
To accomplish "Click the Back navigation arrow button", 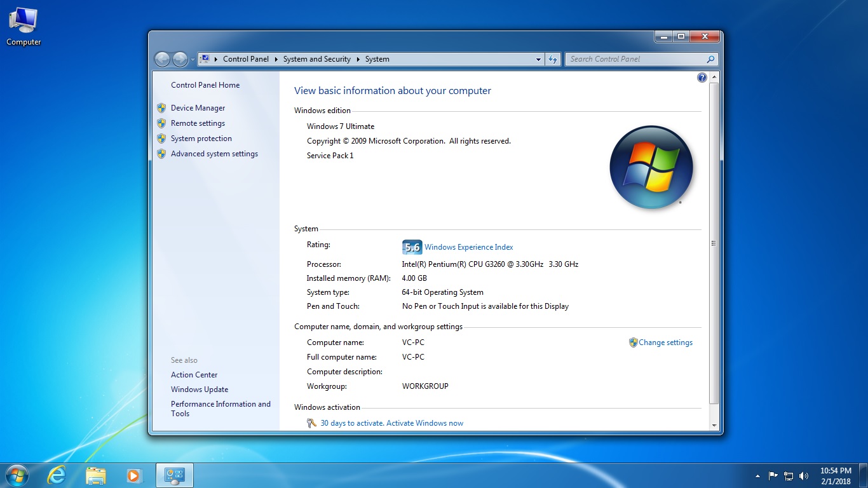I will (162, 59).
